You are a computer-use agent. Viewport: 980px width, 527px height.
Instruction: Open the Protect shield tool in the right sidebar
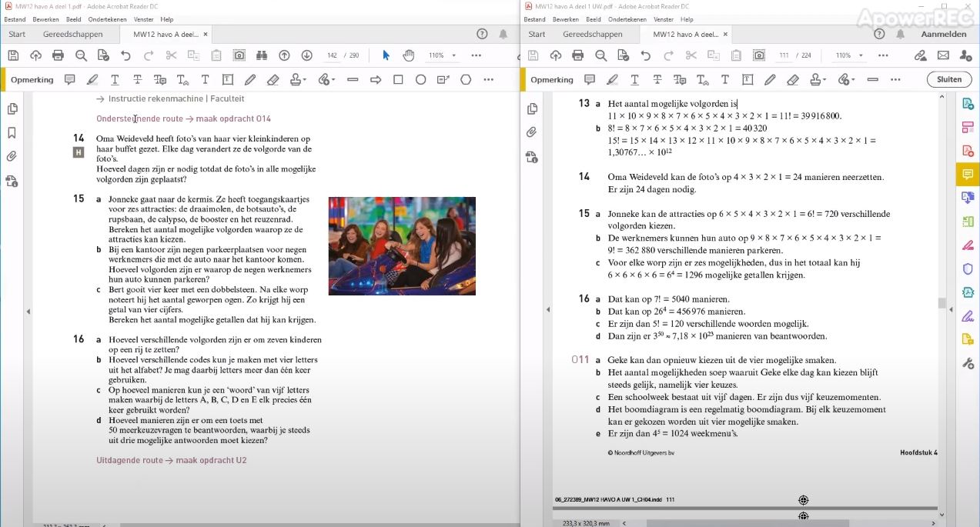968,269
